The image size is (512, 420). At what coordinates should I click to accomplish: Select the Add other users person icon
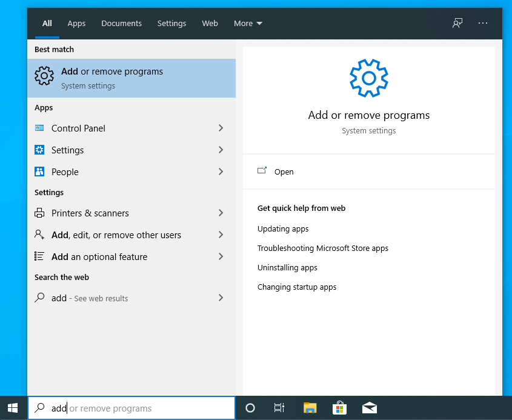click(x=39, y=235)
